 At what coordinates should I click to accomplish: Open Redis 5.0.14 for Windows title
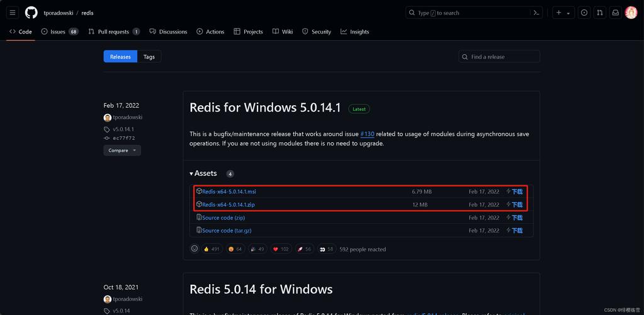(x=261, y=289)
